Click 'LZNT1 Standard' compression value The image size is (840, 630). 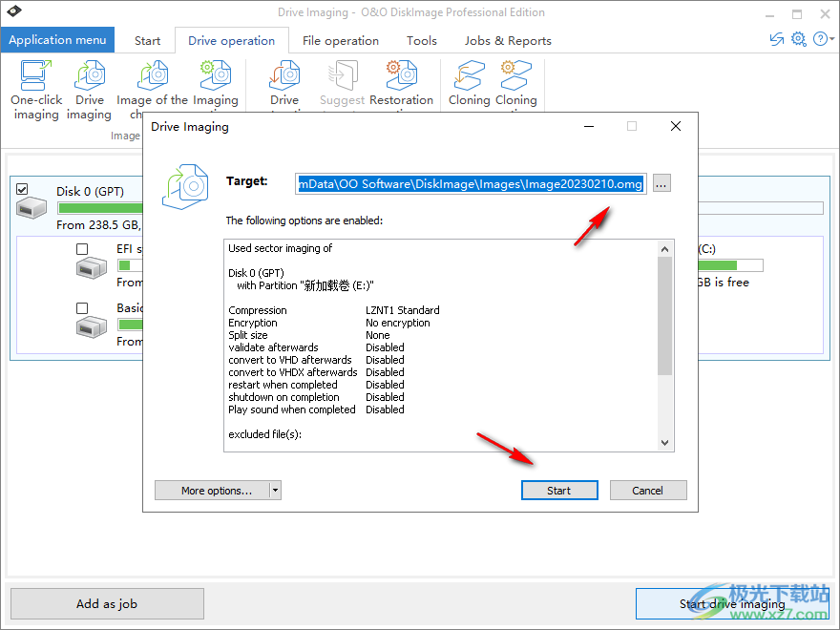[x=402, y=310]
